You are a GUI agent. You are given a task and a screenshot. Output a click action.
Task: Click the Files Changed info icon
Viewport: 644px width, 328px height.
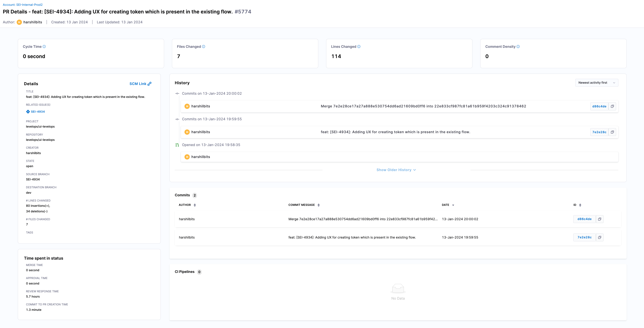pos(204,47)
